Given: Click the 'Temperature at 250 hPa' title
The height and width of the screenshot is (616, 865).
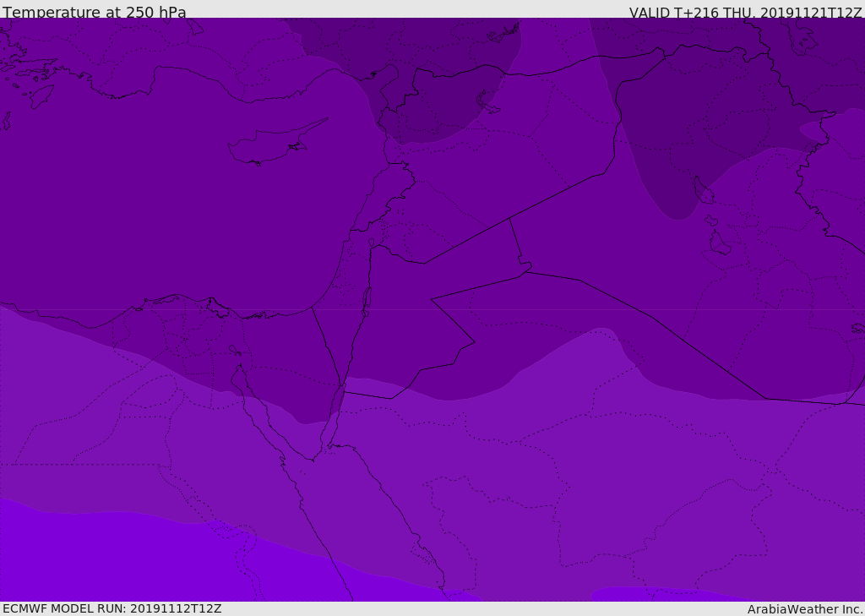Looking at the screenshot, I should (x=95, y=12).
